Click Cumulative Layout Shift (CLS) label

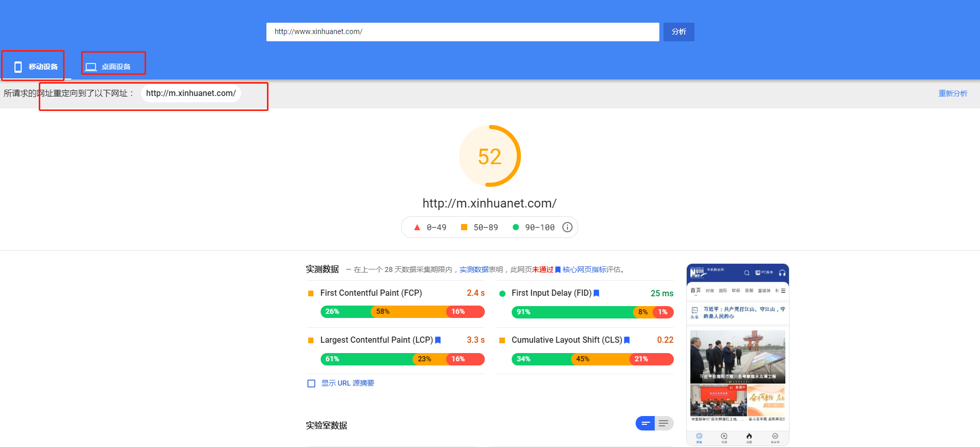(567, 340)
